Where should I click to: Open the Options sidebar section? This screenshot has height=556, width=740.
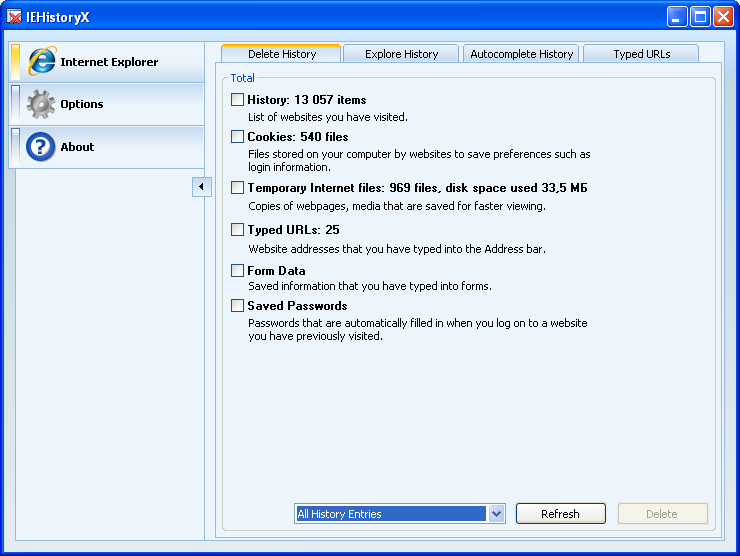tap(107, 104)
